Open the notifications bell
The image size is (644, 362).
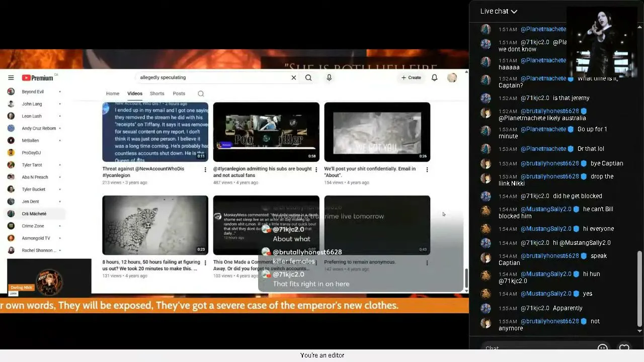pos(434,77)
